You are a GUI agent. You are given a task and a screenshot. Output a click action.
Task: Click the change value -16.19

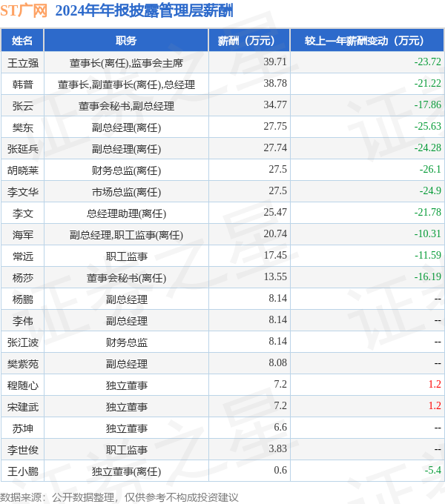click(428, 276)
